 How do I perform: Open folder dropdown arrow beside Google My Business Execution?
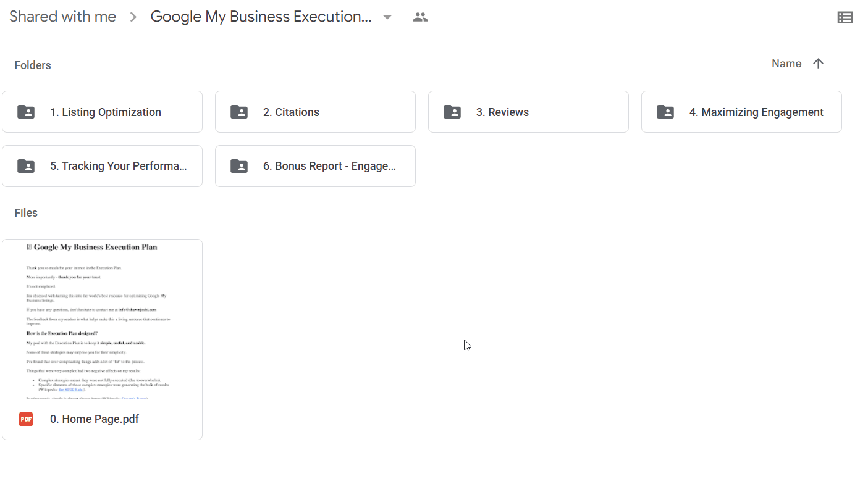(x=387, y=17)
